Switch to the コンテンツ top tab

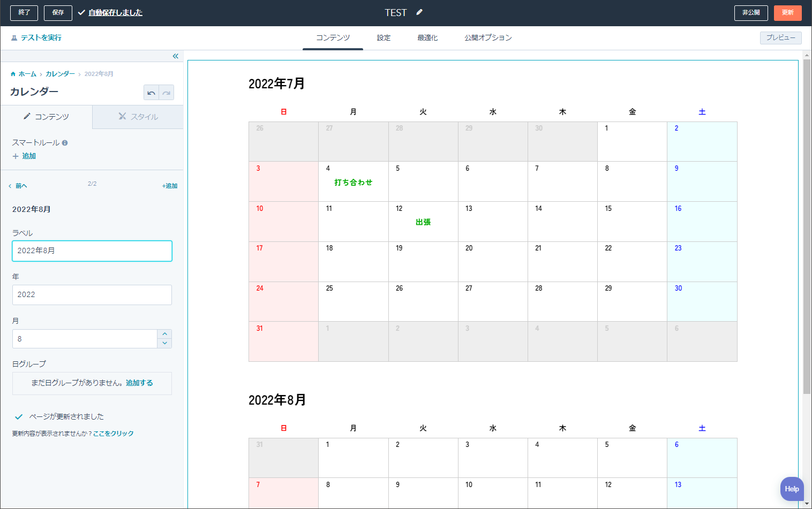[333, 38]
